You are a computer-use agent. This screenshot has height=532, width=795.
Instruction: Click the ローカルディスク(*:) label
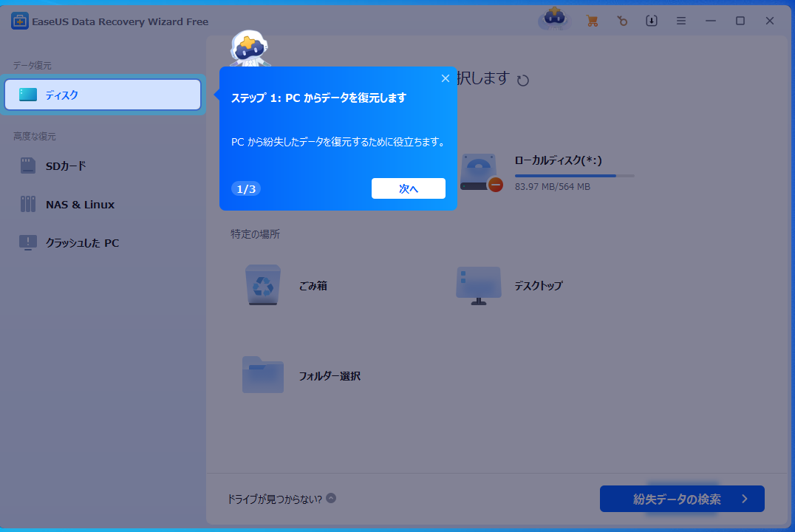coord(559,160)
